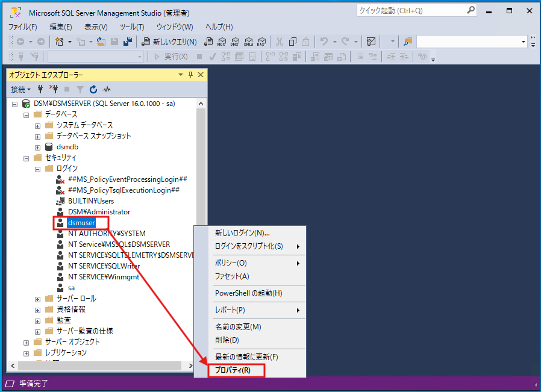Expand the システム データベース folder

[37, 126]
